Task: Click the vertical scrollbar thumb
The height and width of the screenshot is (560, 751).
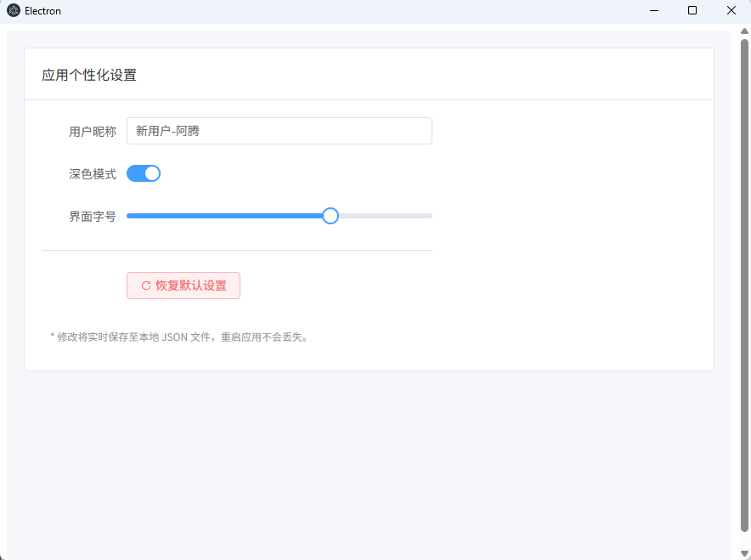Action: [x=744, y=289]
